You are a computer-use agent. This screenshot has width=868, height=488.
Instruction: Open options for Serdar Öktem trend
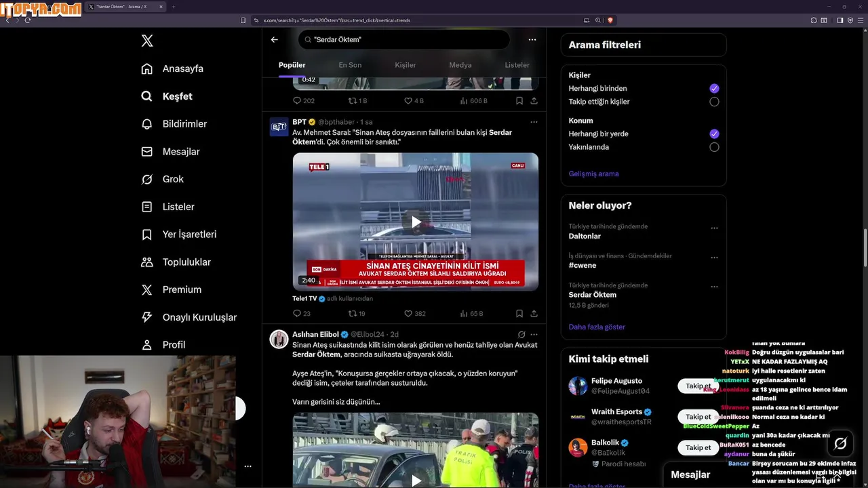tap(714, 287)
